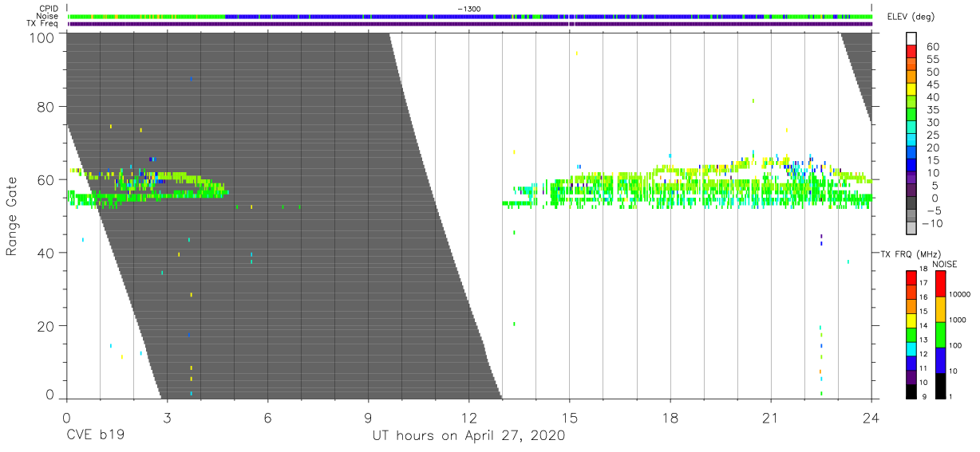Image resolution: width=980 pixels, height=452 pixels.
Task: Click the '6' tick on UT hours axis
Action: pos(267,418)
